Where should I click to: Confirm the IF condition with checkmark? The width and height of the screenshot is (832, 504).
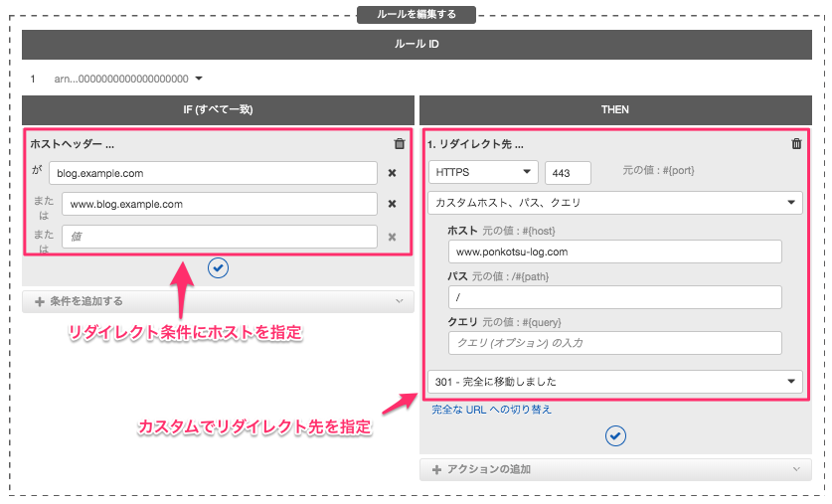218,268
